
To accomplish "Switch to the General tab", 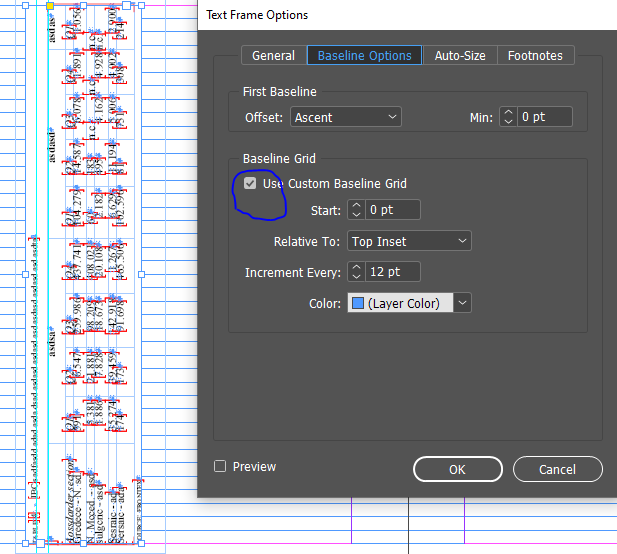I will tap(273, 55).
